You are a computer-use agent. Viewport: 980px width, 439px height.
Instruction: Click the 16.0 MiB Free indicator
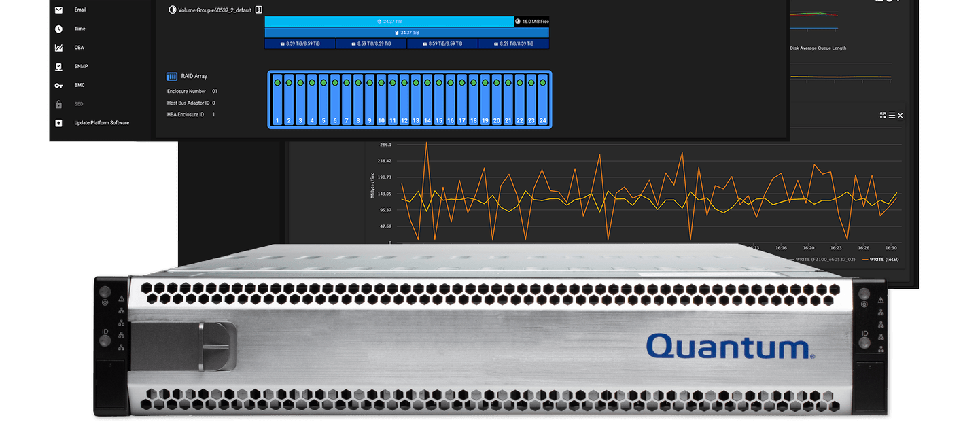[532, 22]
